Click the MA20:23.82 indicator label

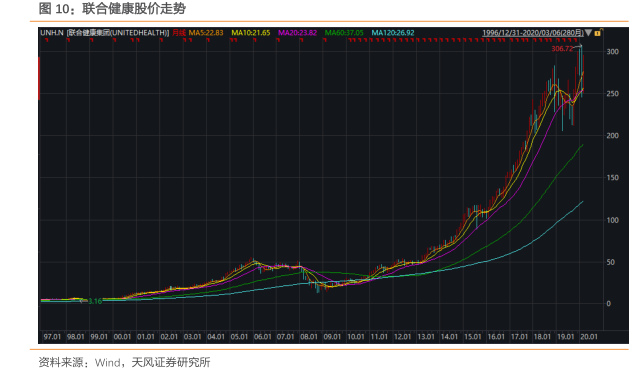tap(298, 33)
